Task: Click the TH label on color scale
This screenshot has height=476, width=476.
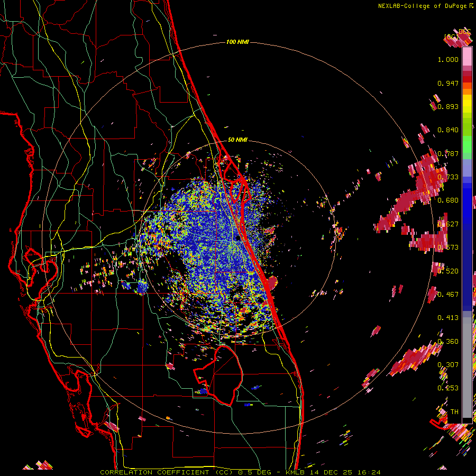Action: pos(454,411)
